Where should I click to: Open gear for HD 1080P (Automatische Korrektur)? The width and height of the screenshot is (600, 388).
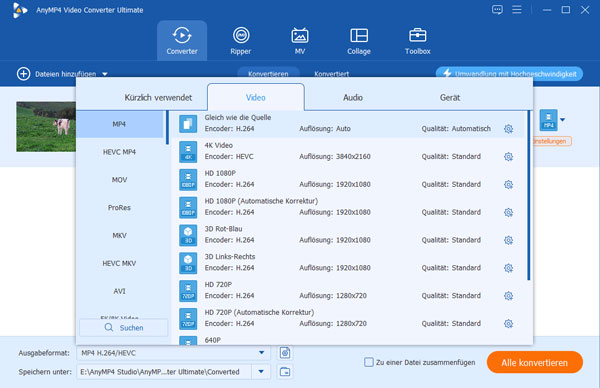coord(508,212)
